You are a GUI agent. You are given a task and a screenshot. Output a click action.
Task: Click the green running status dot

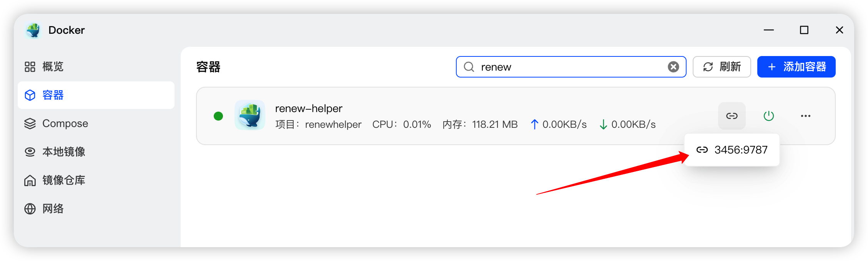pyautogui.click(x=218, y=116)
